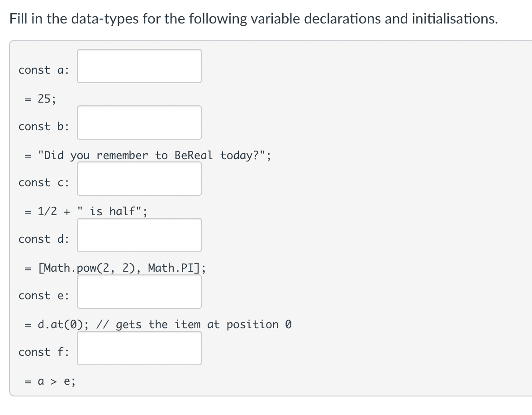Select the type input next to const c
This screenshot has width=532, height=415.
coord(139,179)
